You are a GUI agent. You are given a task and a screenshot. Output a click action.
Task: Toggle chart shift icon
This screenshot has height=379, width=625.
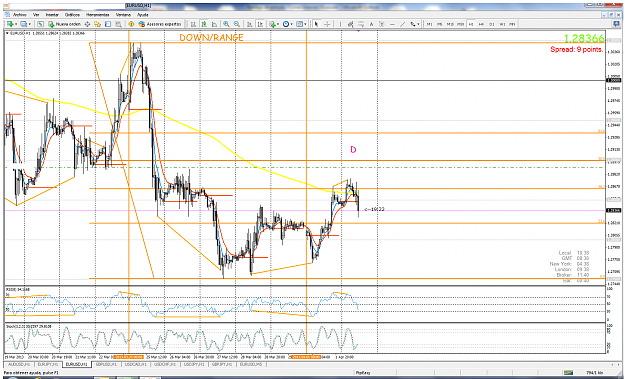(260, 24)
